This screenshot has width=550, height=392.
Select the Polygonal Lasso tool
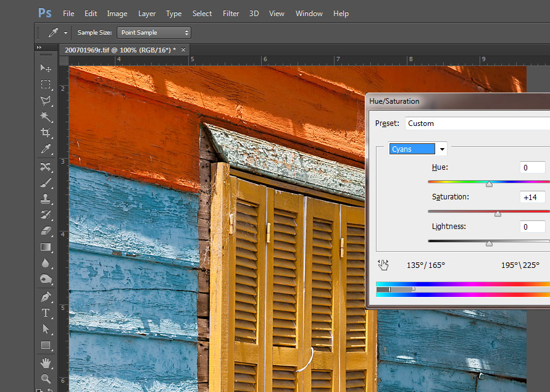pos(46,101)
